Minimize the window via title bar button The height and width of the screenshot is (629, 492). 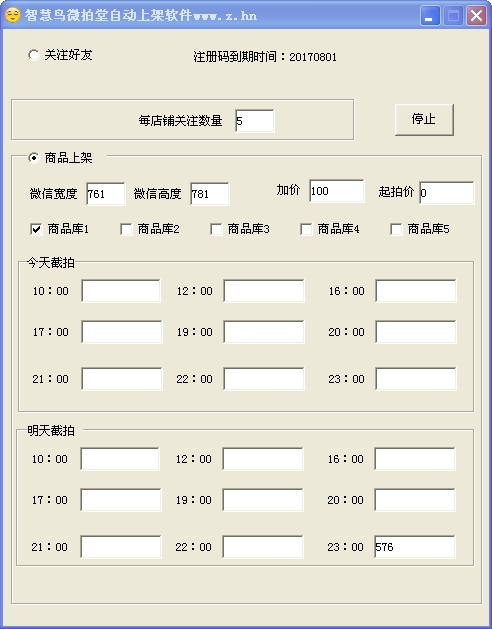point(430,16)
